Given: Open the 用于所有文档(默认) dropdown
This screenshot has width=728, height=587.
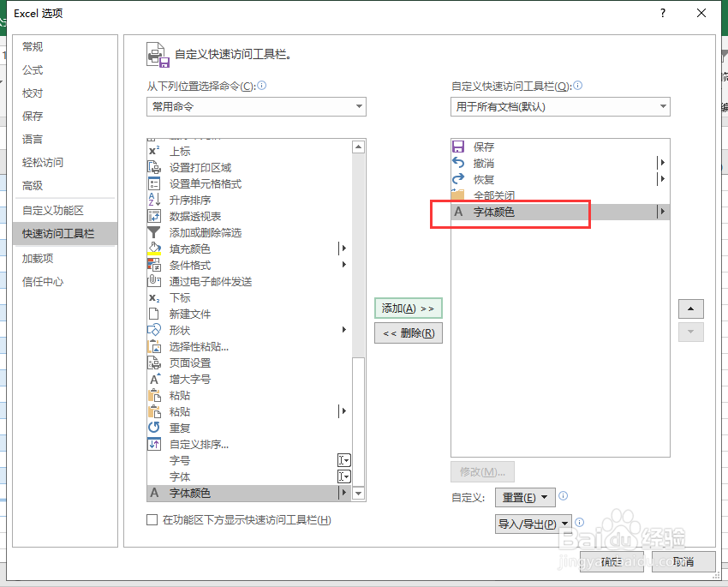Looking at the screenshot, I should click(560, 107).
